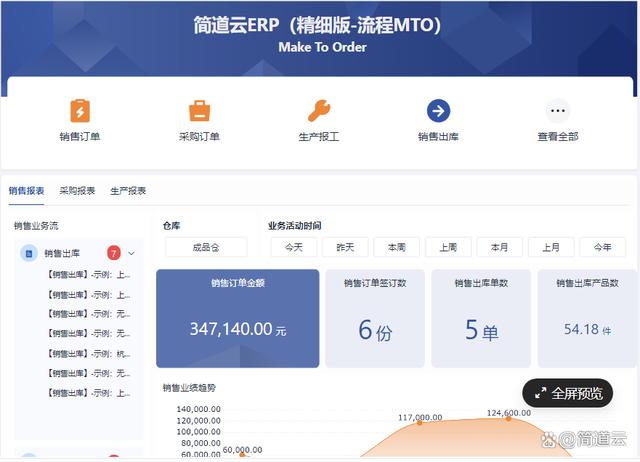Click the 117,000.00 data point on chart
This screenshot has width=640, height=462.
[x=420, y=423]
